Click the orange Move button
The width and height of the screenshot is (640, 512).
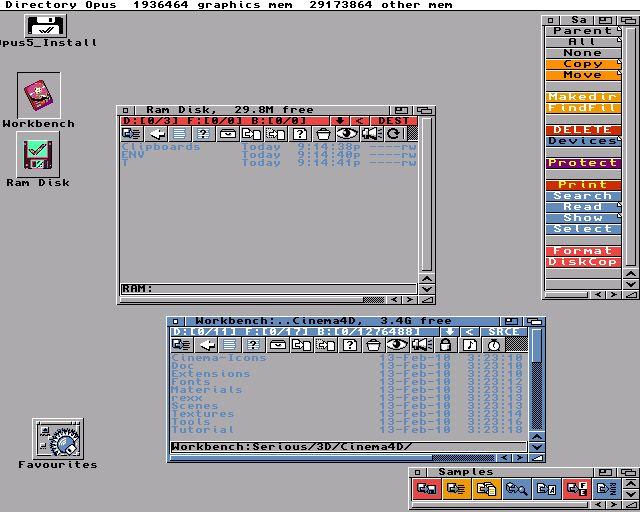point(583,75)
